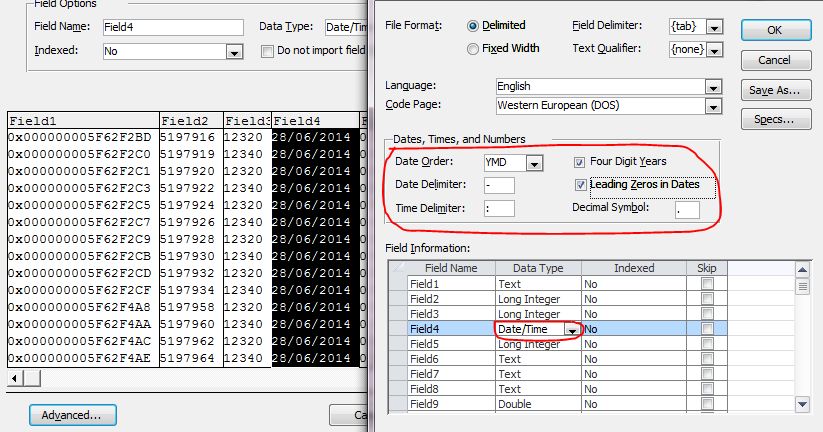Click the Advanced... button
823x432 pixels.
(72, 415)
